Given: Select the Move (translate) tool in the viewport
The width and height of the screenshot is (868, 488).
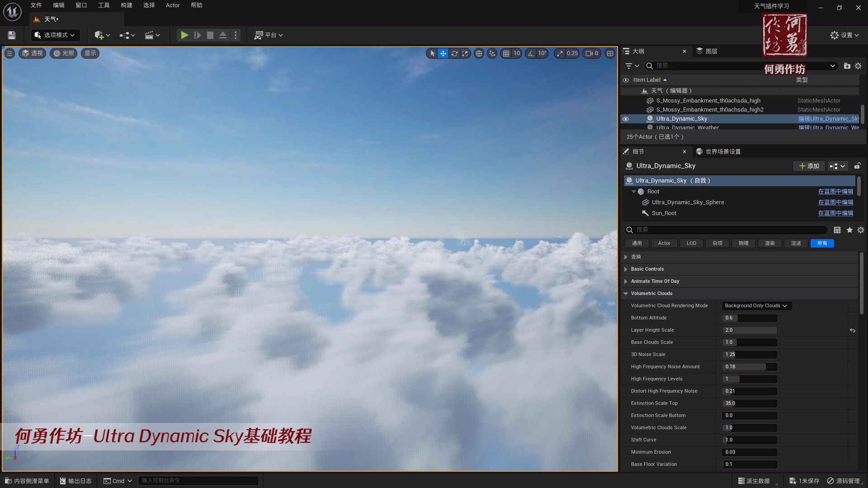Looking at the screenshot, I should click(x=443, y=53).
